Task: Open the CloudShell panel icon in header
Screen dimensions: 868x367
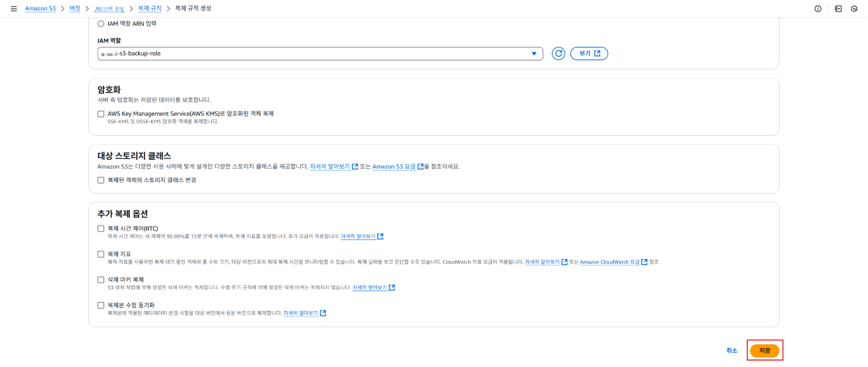Action: [838, 9]
